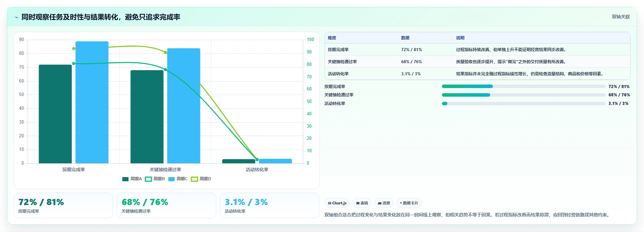Image resolution: width=644 pixels, height=232 pixels.
Task: Toggle the 周期D legend item
Action: (201, 179)
